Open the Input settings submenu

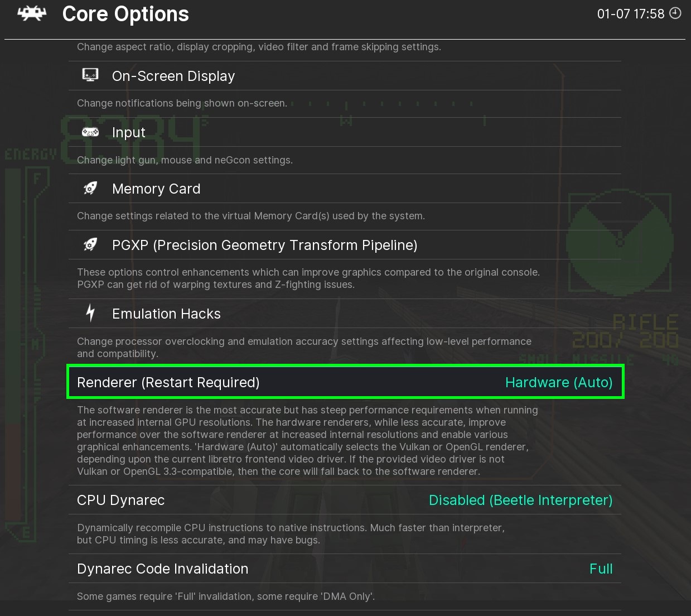click(129, 132)
